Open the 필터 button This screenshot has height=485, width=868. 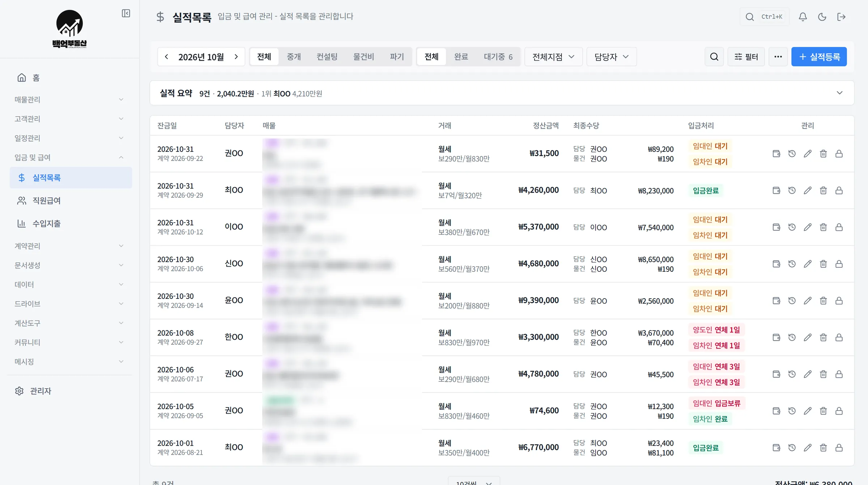pyautogui.click(x=746, y=57)
